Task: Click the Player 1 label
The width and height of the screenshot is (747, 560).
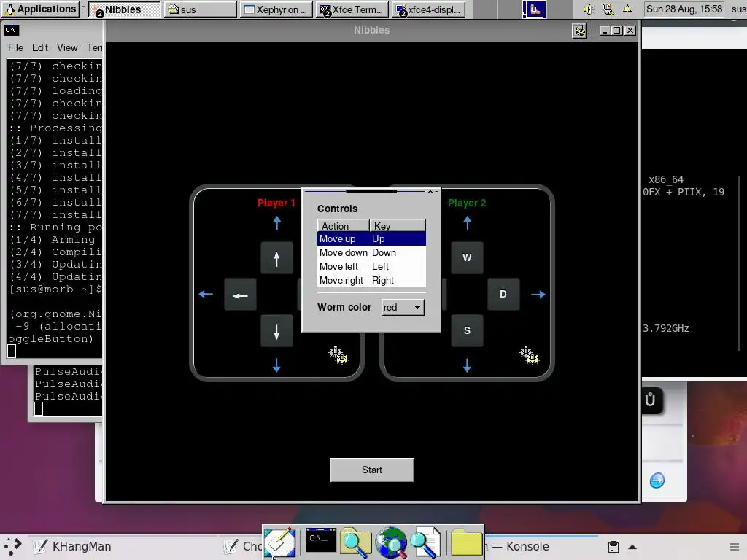Action: click(276, 203)
